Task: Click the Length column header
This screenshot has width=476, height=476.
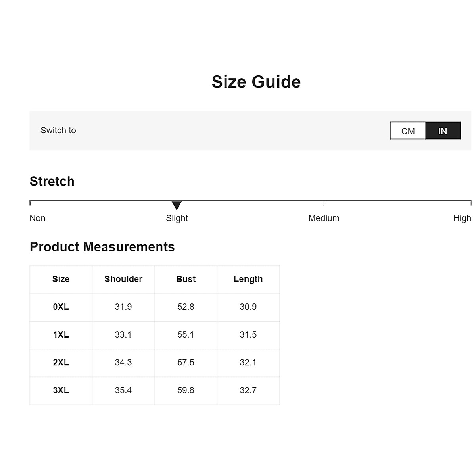Action: pos(248,279)
